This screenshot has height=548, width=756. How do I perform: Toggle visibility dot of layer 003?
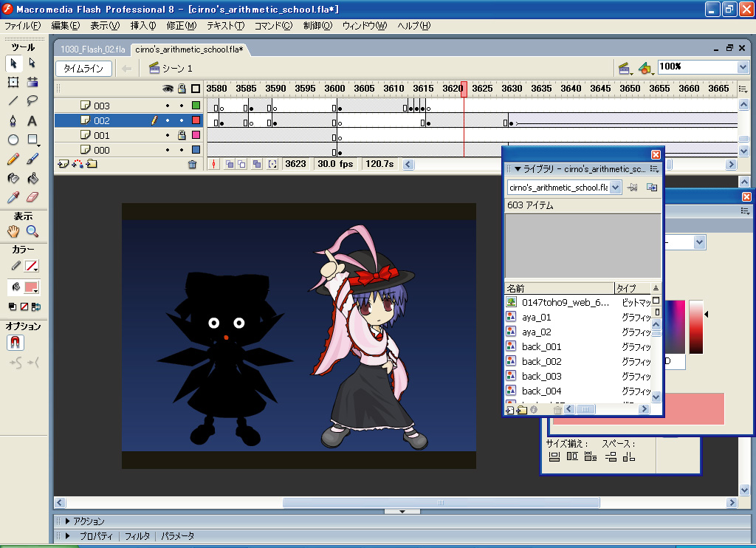click(x=168, y=106)
